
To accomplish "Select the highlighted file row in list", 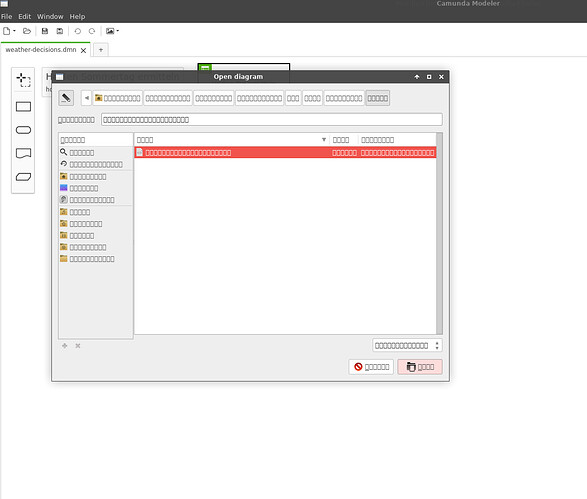I will tap(285, 152).
